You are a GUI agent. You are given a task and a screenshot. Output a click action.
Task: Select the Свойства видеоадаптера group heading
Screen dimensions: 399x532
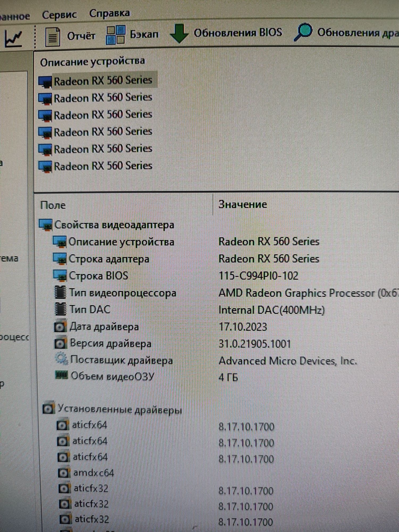[x=114, y=225]
